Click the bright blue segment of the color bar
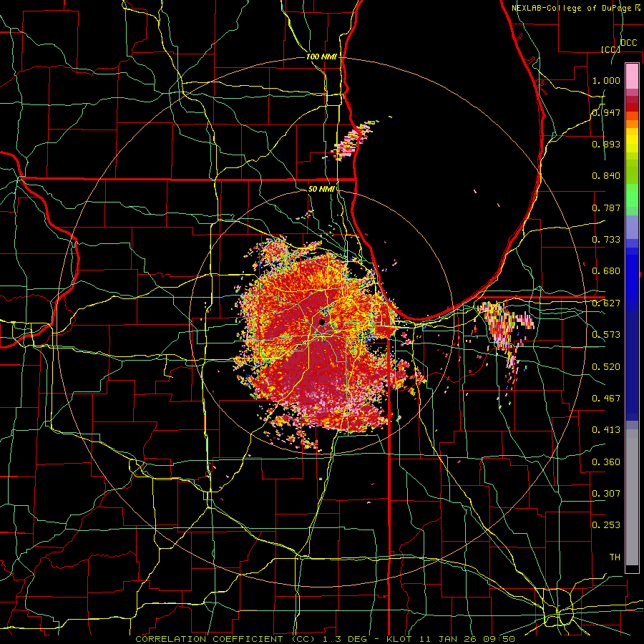644x644 pixels. pyautogui.click(x=632, y=276)
